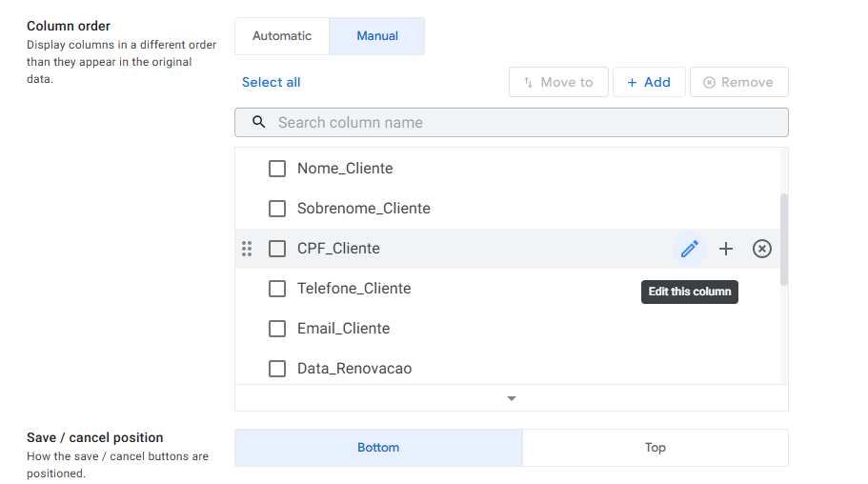868x484 pixels.
Task: Set save/cancel position to Top
Action: tap(656, 448)
